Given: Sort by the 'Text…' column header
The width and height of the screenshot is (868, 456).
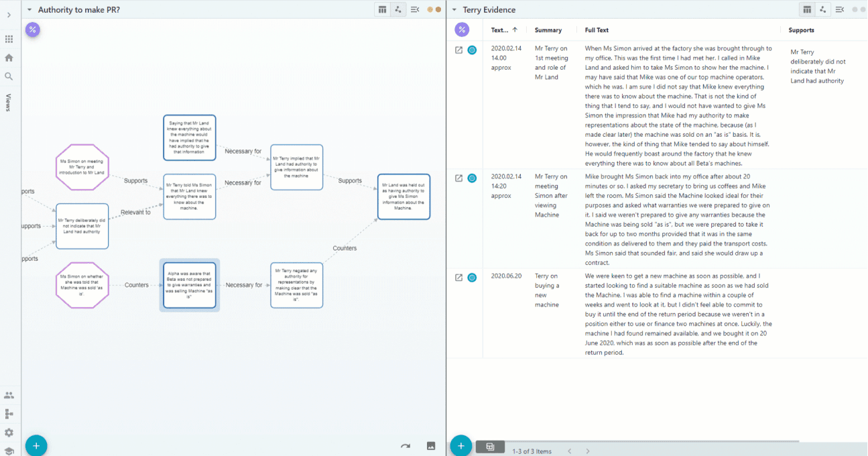Looking at the screenshot, I should point(505,30).
